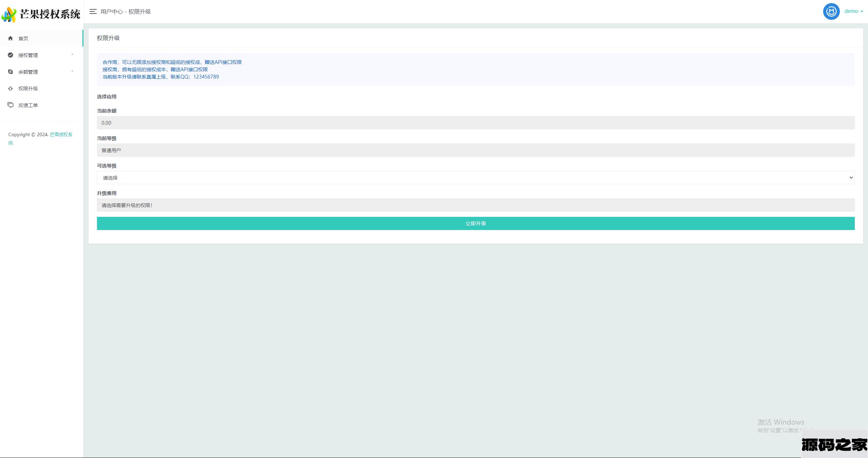Click the 权限升级 panel heading
Image resolution: width=868 pixels, height=458 pixels.
(x=108, y=38)
